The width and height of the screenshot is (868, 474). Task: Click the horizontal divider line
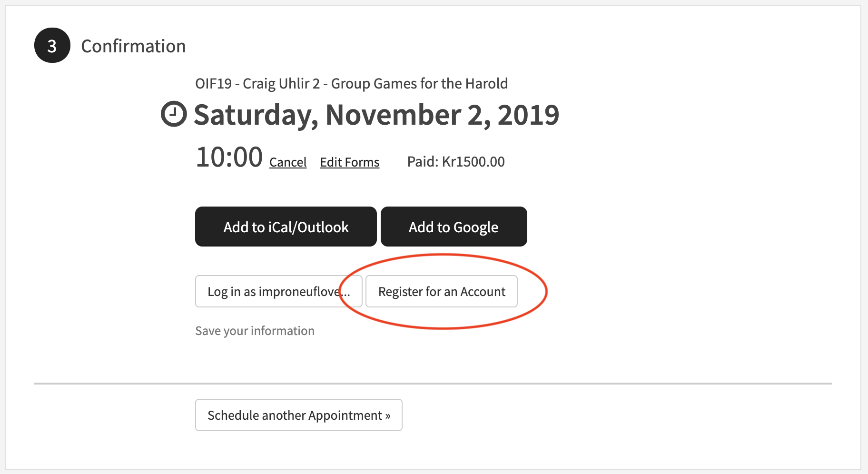433,383
